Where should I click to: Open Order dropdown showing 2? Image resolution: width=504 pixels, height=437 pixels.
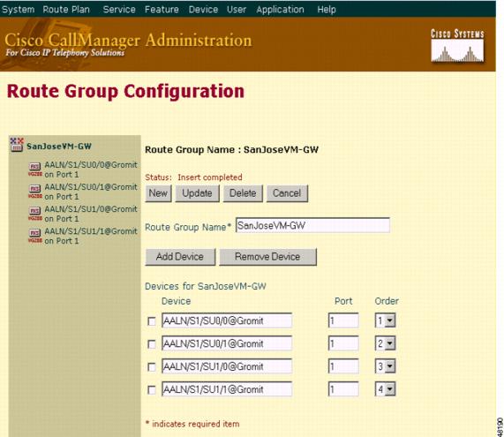[x=385, y=343]
